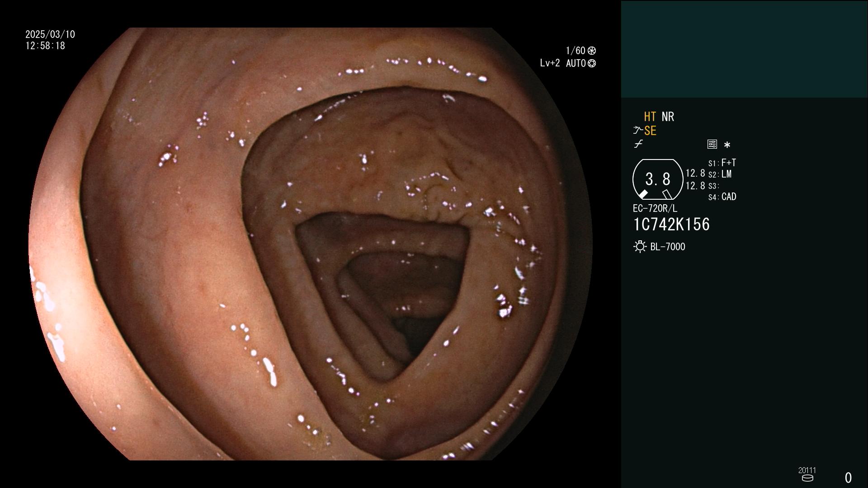
Task: Click the BL-7000 light source label
Action: coord(668,247)
